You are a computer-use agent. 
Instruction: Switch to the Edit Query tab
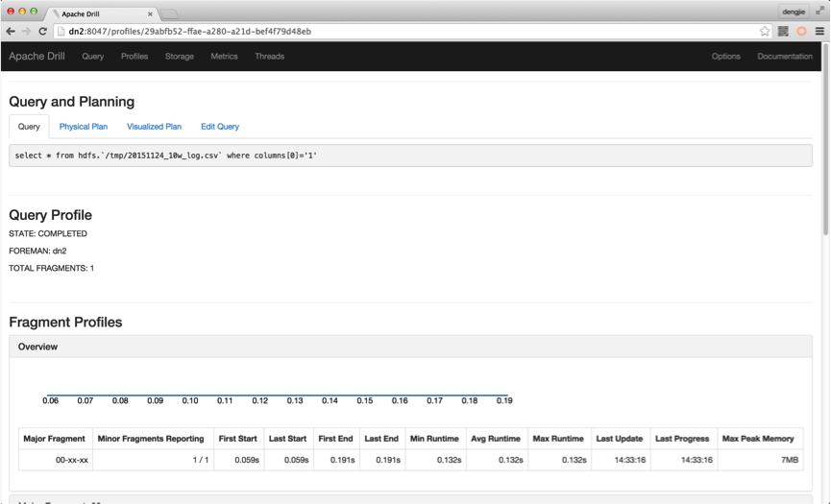point(219,127)
